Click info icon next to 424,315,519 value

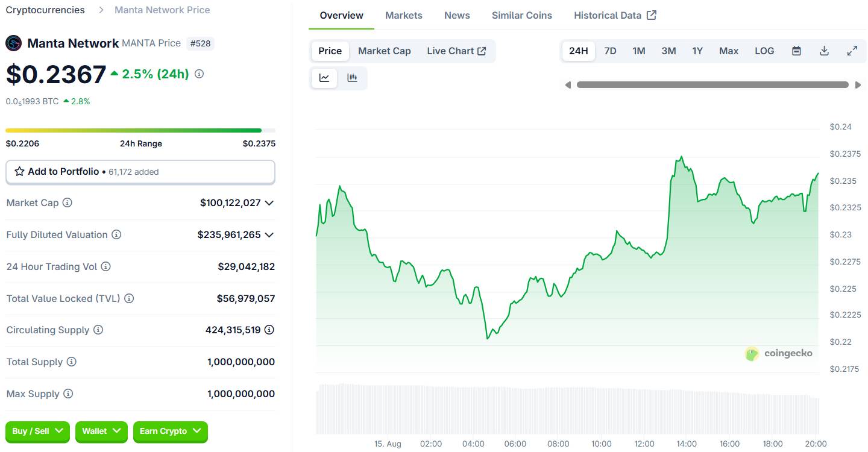click(x=269, y=330)
